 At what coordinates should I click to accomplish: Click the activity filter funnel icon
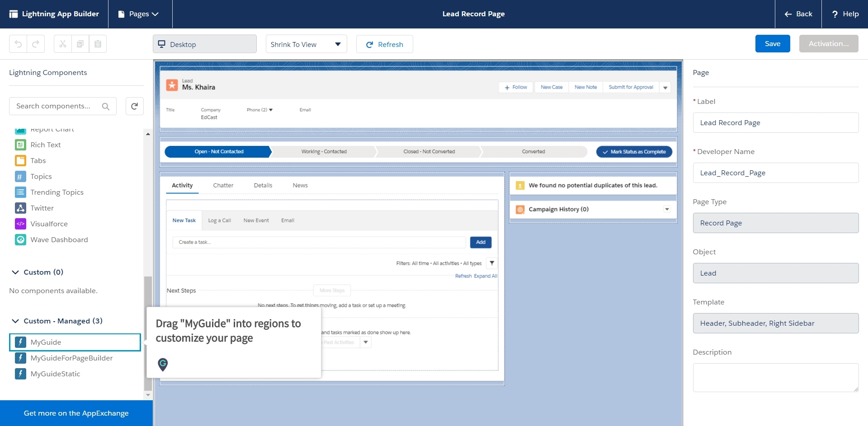492,263
